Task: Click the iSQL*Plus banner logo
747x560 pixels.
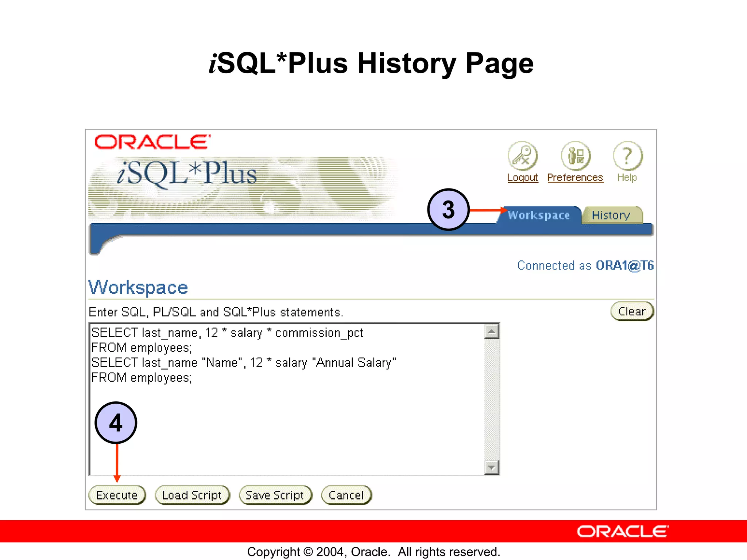Action: 187,174
